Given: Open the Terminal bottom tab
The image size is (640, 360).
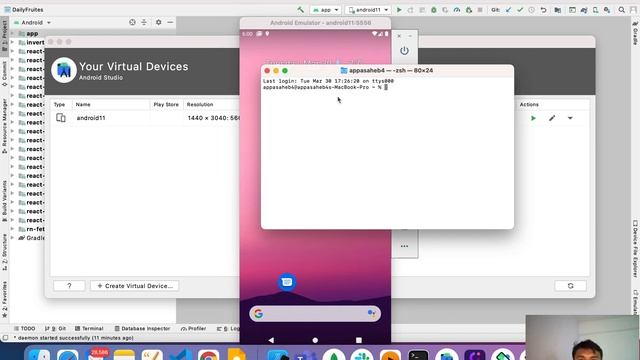Looking at the screenshot, I should [x=89, y=329].
